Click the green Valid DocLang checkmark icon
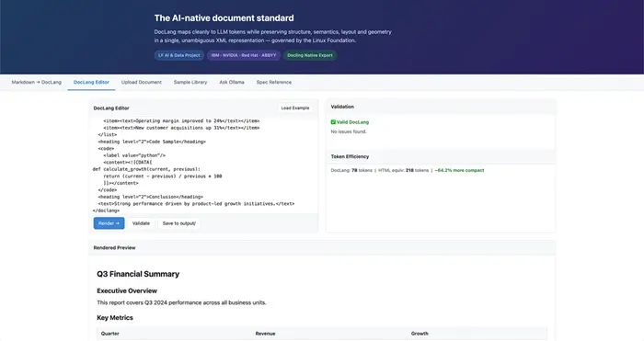The image size is (644, 341). click(333, 122)
